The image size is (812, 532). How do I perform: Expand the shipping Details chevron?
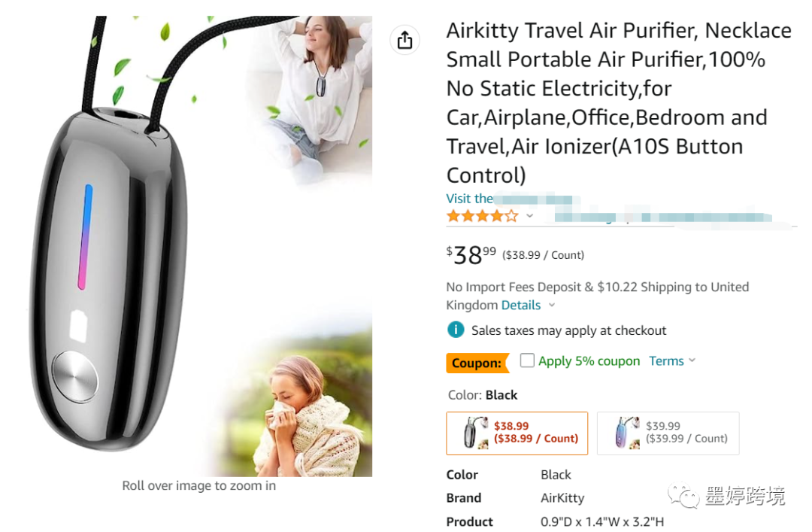(x=552, y=305)
